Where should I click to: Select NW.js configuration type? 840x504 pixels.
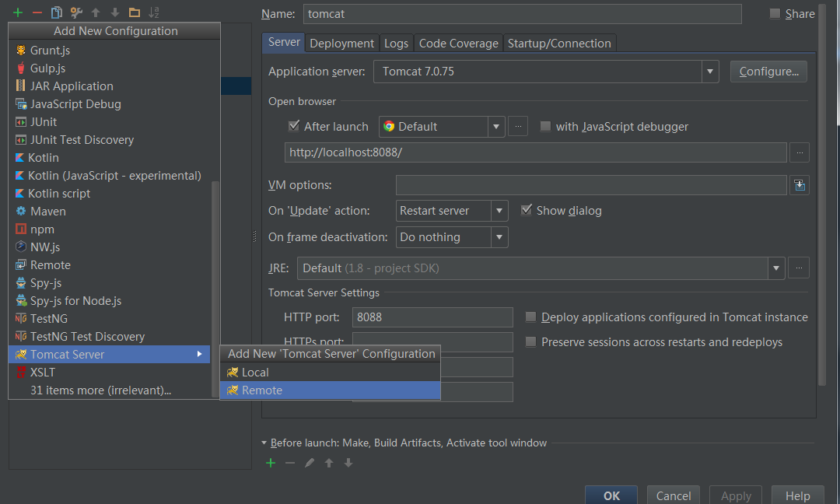coord(110,247)
